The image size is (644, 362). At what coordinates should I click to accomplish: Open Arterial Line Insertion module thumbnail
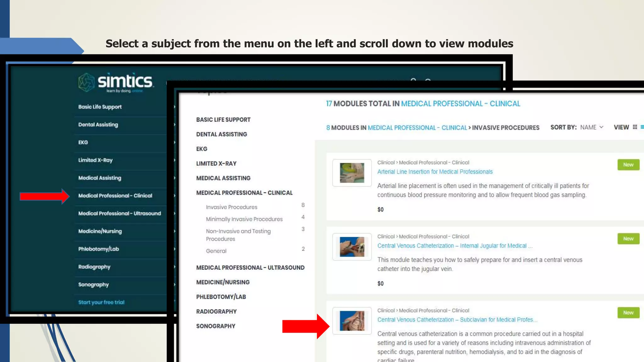pyautogui.click(x=352, y=173)
